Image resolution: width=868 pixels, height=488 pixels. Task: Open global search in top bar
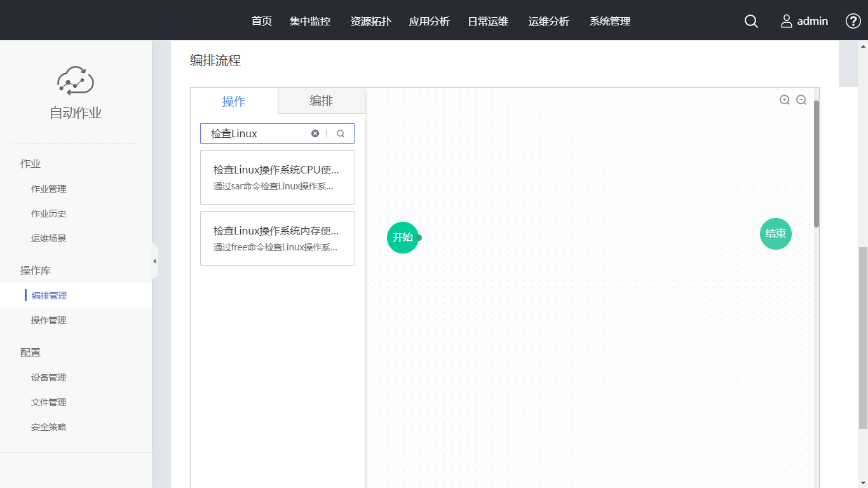pos(751,21)
